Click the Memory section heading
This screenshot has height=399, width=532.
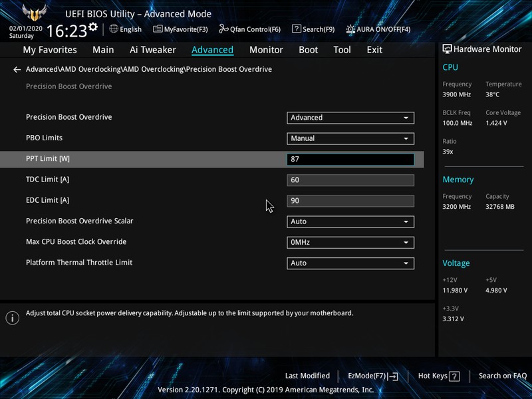pos(458,180)
